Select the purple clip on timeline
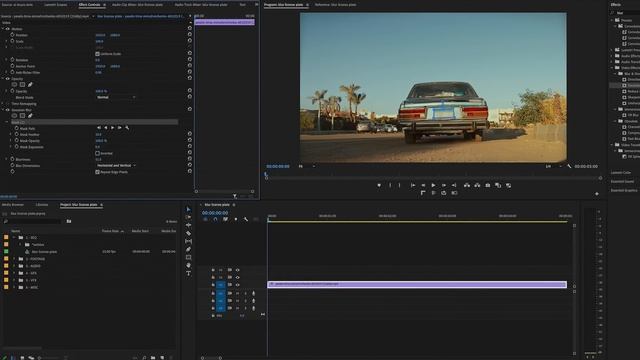Image resolution: width=640 pixels, height=360 pixels. pos(417,284)
